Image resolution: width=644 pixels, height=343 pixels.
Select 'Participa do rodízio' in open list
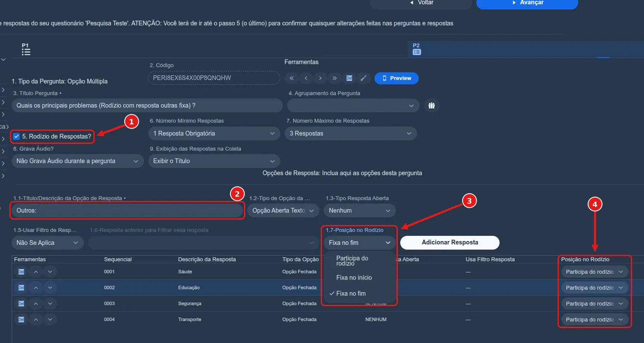click(359, 260)
